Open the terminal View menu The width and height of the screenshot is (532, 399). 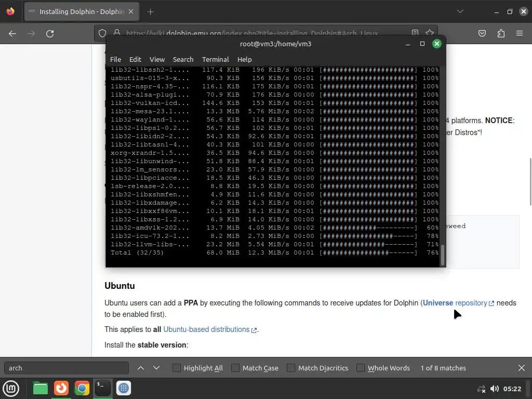157,59
